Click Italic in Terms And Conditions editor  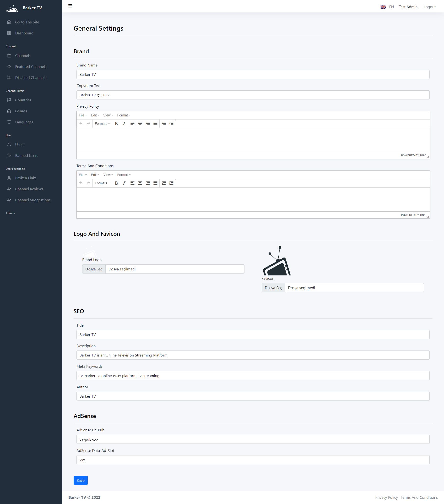(124, 183)
